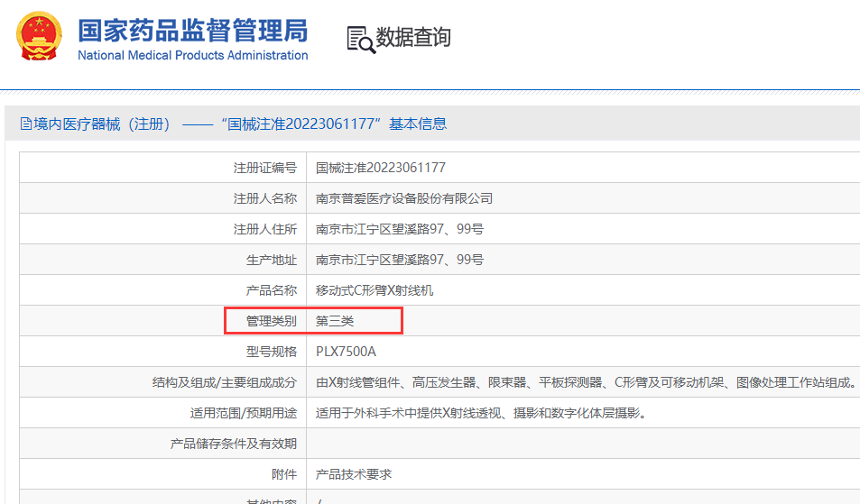The image size is (860, 504).
Task: Click the 国家药品监督管理局 site title
Action: click(x=192, y=31)
